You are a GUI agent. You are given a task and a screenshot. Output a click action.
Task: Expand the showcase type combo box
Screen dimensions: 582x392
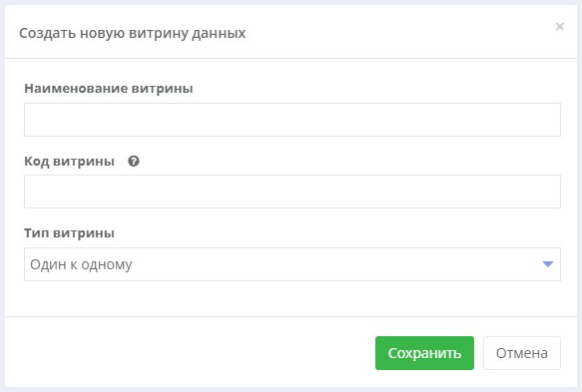click(292, 264)
